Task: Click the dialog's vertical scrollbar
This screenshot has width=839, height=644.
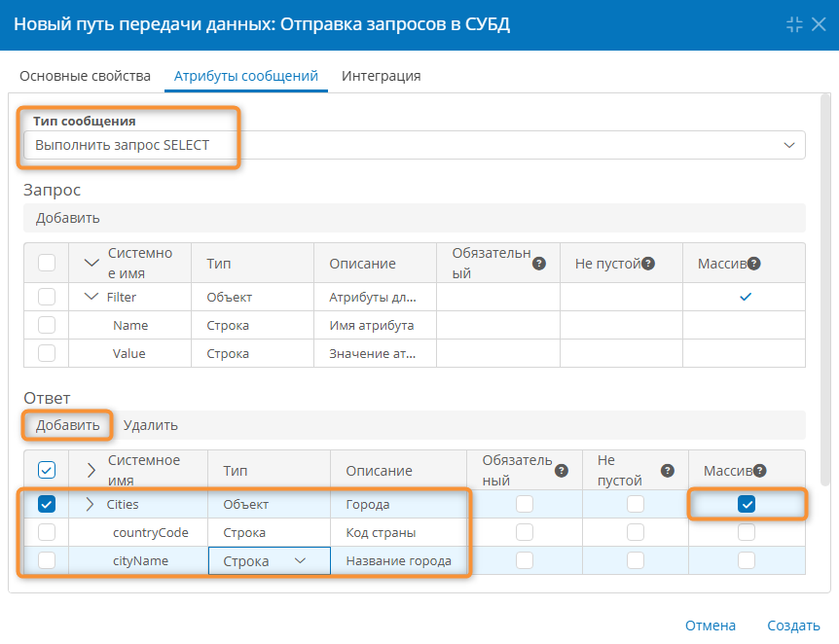Action: click(x=825, y=291)
